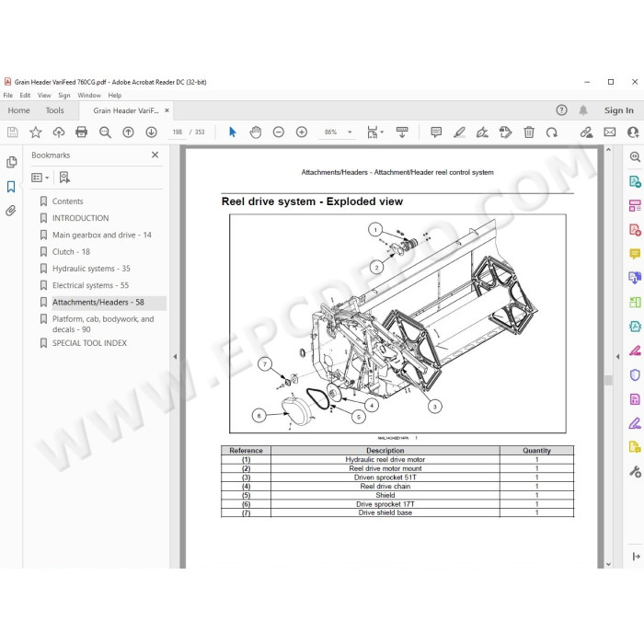The image size is (644, 644).
Task: Close the Grain Header VariF document tab
Action: [167, 110]
